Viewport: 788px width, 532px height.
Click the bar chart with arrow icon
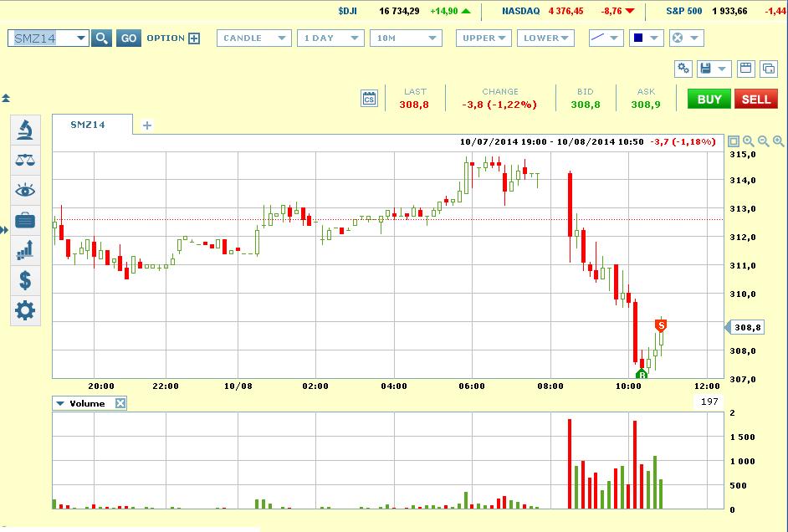(x=25, y=249)
